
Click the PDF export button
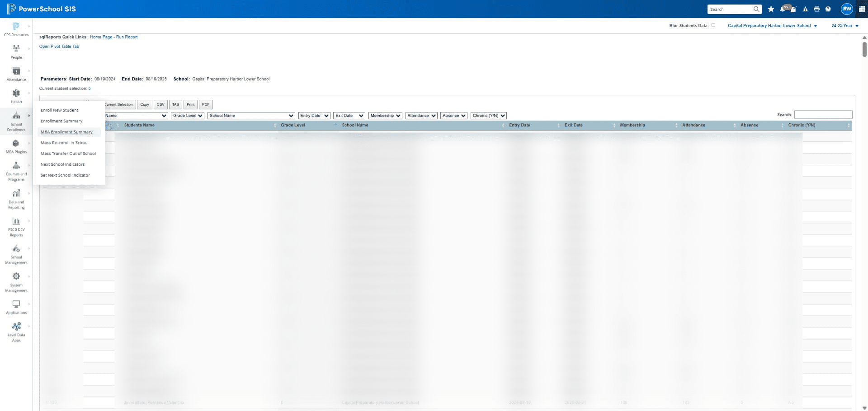tap(206, 104)
